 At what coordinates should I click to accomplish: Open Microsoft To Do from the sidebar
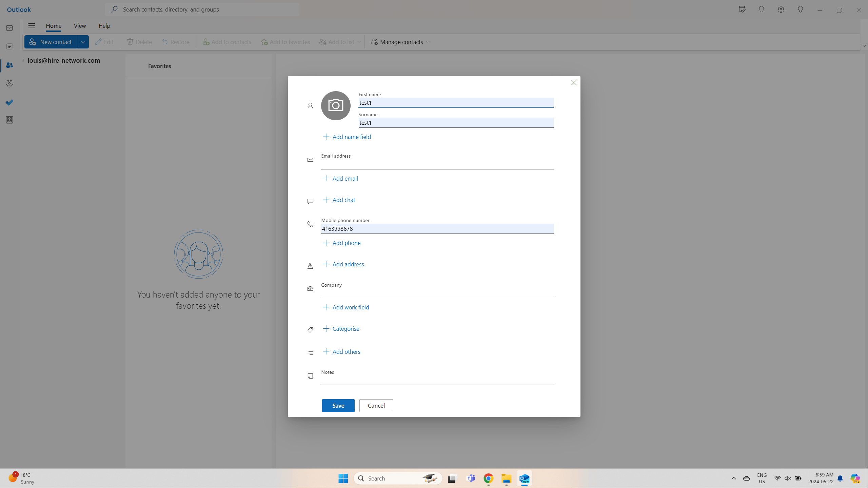pyautogui.click(x=9, y=102)
